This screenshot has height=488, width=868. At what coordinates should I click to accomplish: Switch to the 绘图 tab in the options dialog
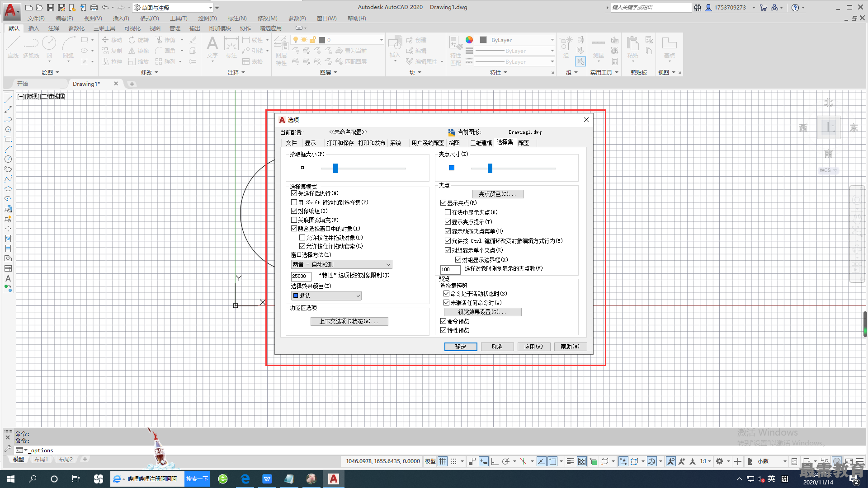454,143
